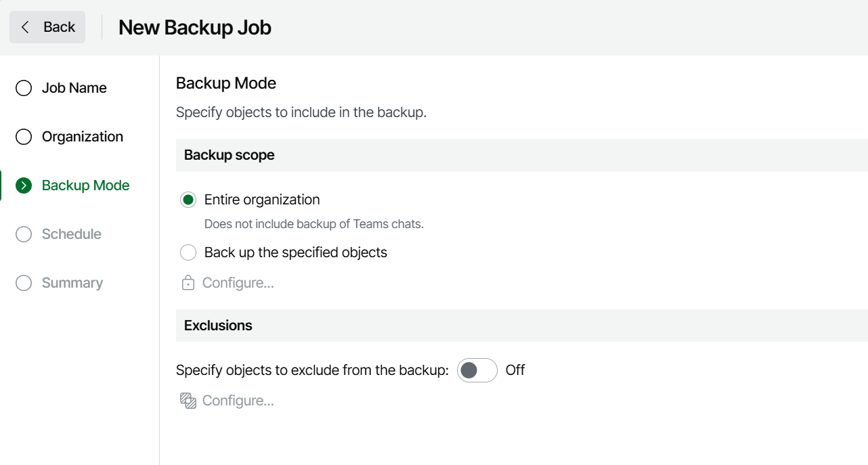Switch to the Schedule step label
The height and width of the screenshot is (465, 868).
click(x=71, y=234)
